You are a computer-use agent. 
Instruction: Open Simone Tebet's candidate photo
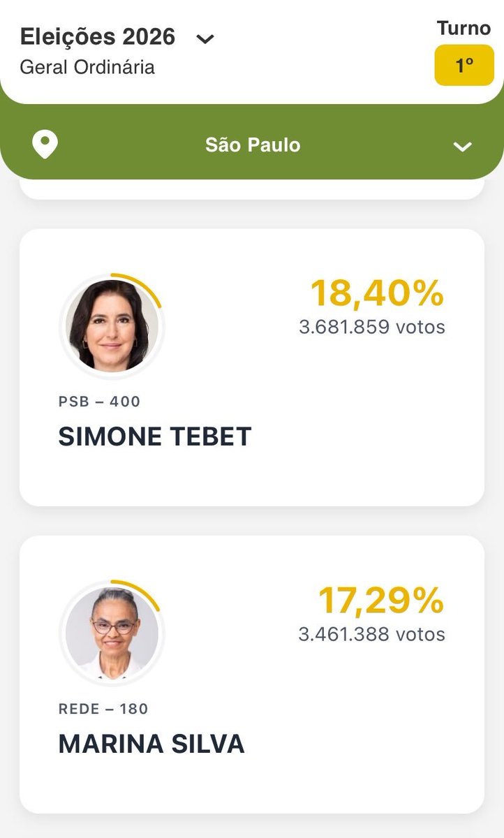111,326
